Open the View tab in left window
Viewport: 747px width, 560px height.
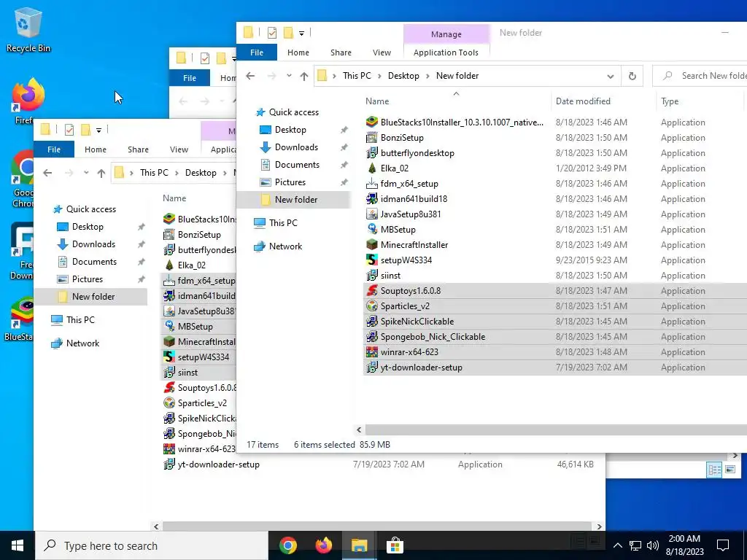pyautogui.click(x=179, y=149)
